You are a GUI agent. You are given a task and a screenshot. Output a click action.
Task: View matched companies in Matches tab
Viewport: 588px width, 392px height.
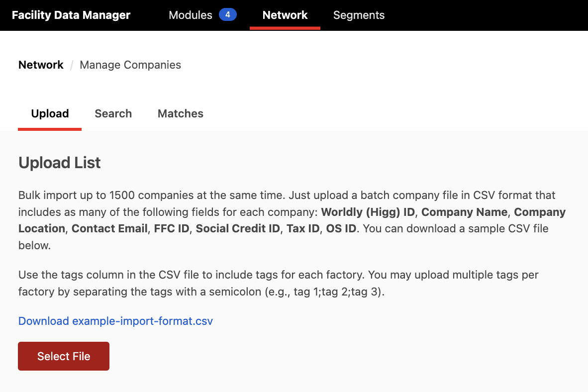point(180,113)
